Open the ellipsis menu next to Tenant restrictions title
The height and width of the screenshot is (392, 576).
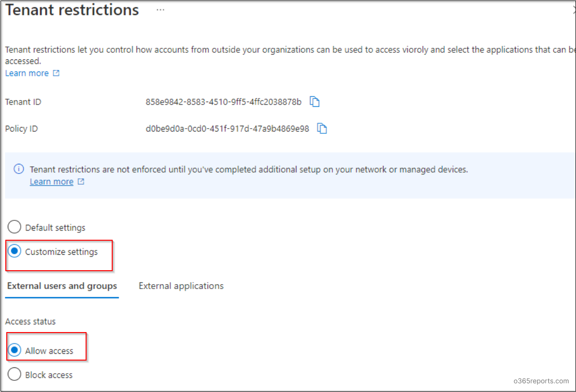160,9
